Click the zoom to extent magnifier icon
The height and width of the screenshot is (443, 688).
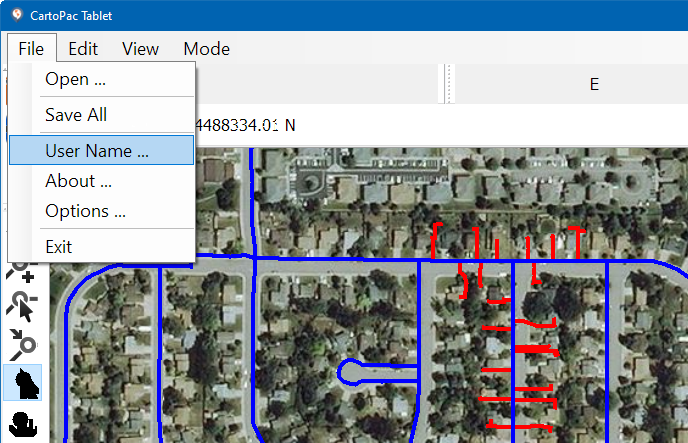pos(23,344)
